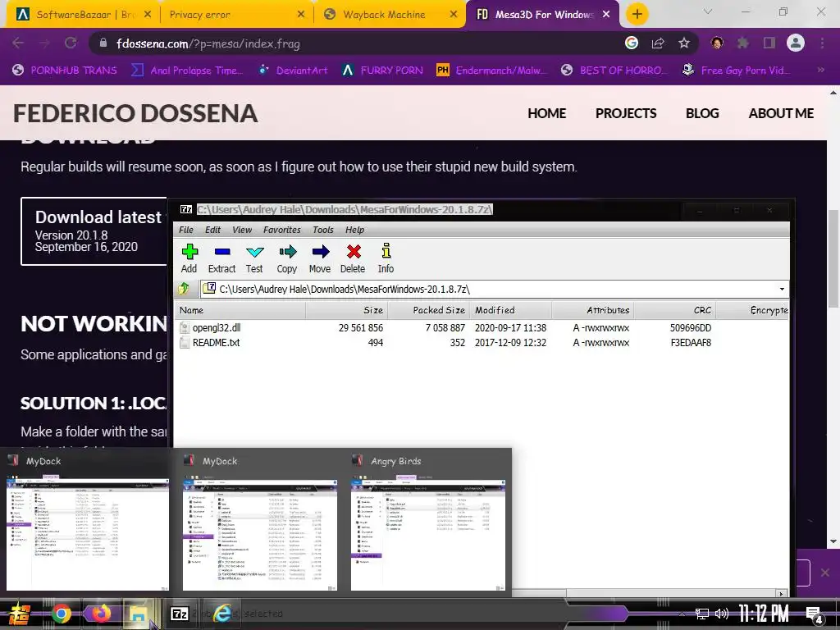The width and height of the screenshot is (840, 630).
Task: Open the ABOUT ME page
Action: (x=781, y=113)
